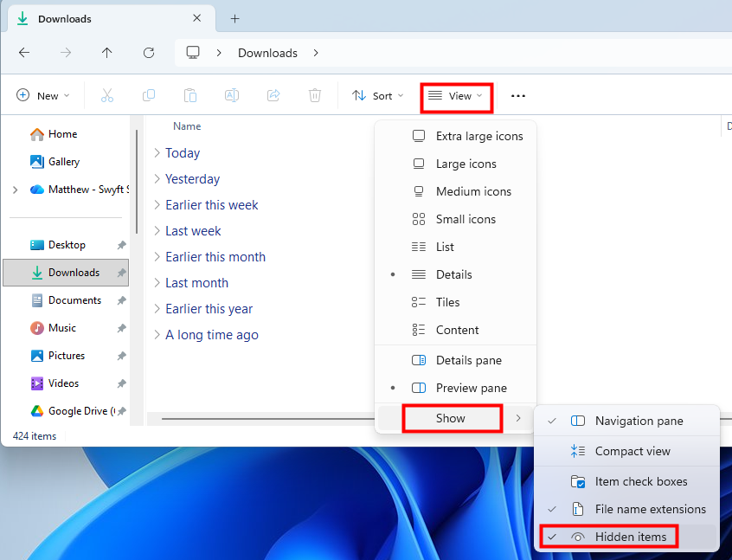732x560 pixels.
Task: Toggle File name extensions option
Action: pos(626,509)
